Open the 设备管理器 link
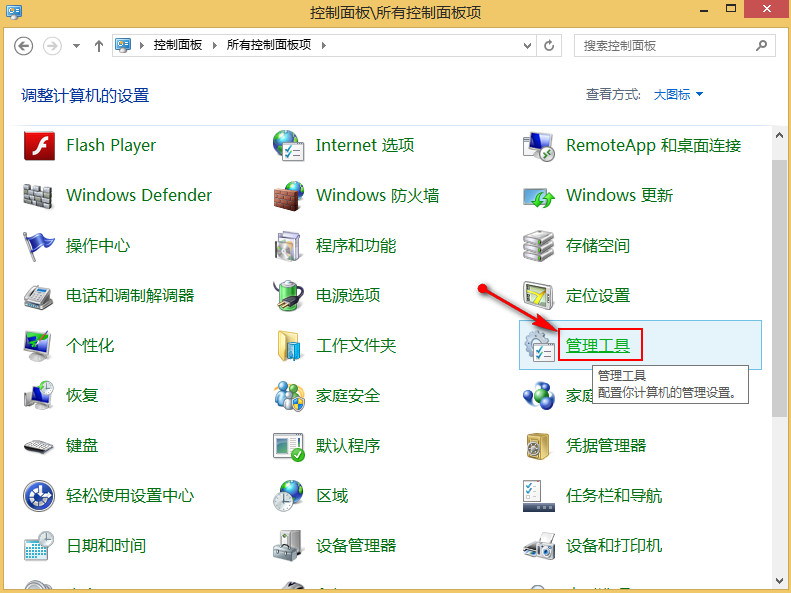 point(356,545)
